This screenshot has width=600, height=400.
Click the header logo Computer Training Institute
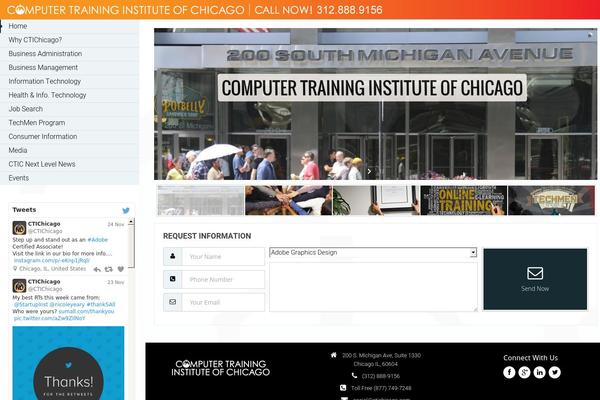[126, 10]
